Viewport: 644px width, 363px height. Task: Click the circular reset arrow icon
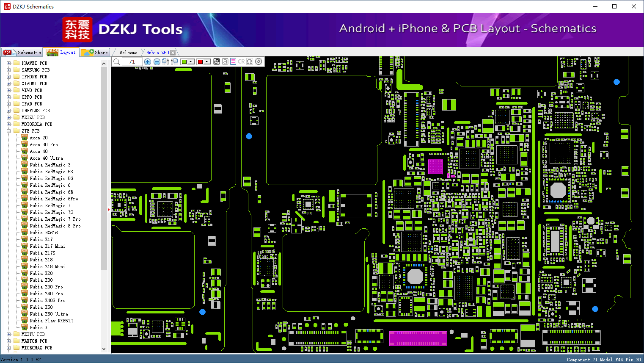click(x=259, y=61)
